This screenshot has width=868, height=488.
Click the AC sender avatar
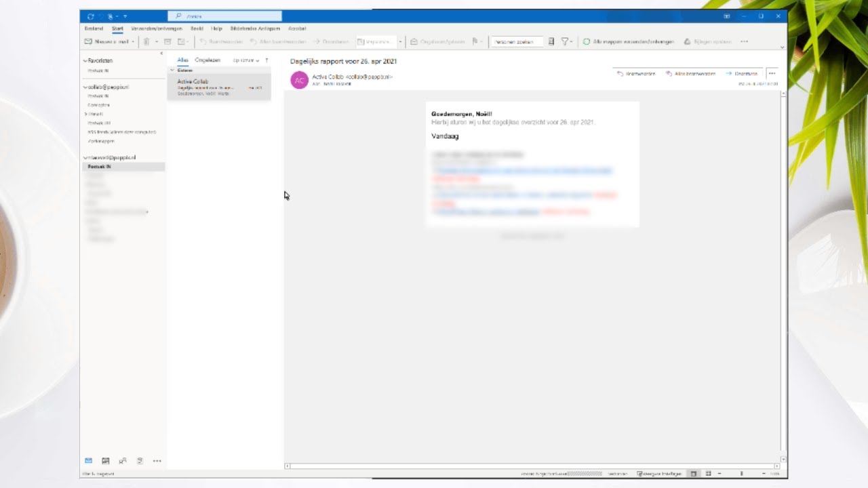click(299, 80)
